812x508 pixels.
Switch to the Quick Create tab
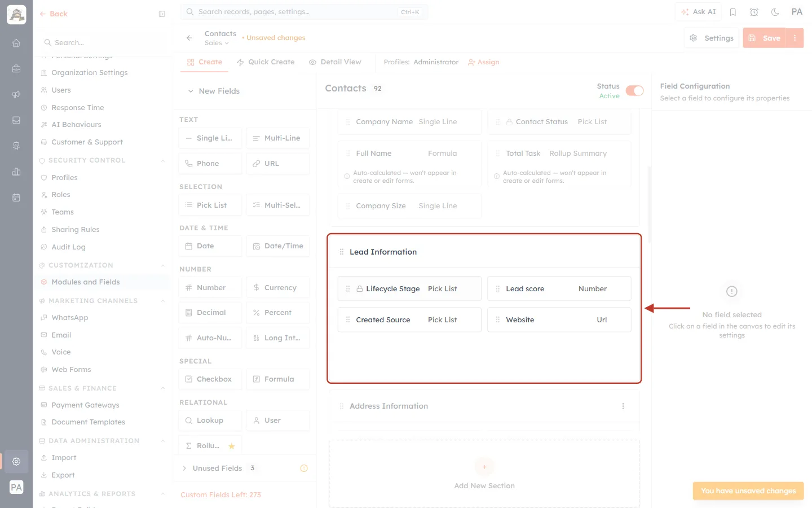pyautogui.click(x=266, y=62)
